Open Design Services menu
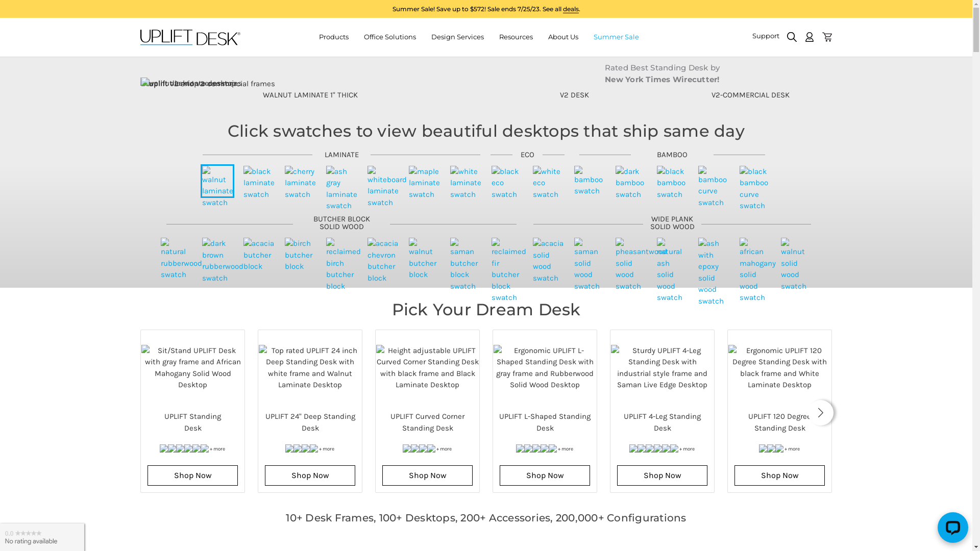The width and height of the screenshot is (980, 551). point(457,37)
